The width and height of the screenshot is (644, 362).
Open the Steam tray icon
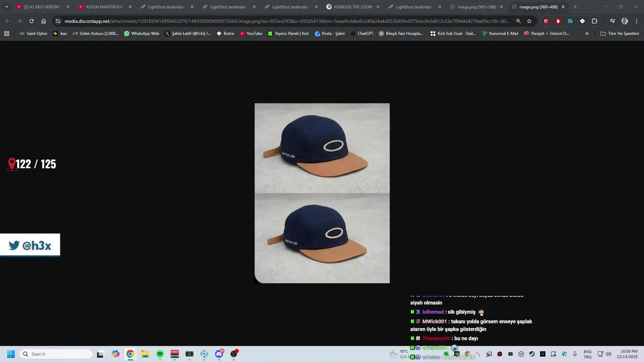point(532,354)
